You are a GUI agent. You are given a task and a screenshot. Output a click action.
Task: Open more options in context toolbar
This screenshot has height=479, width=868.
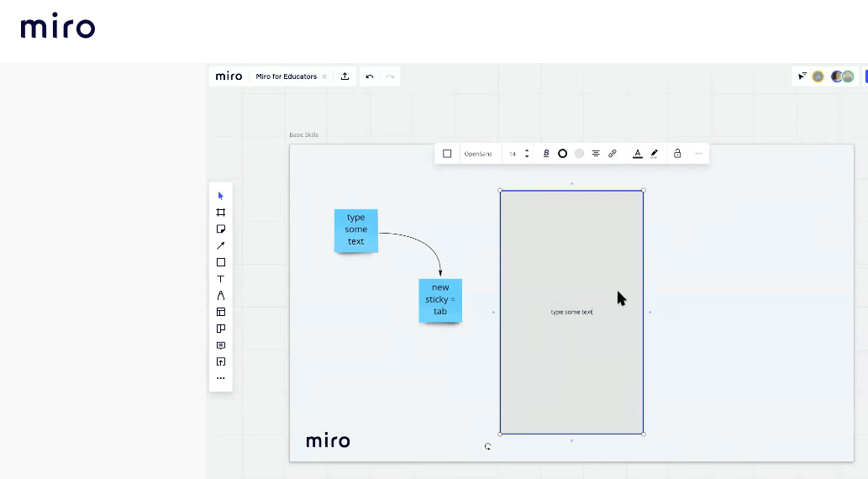click(698, 154)
